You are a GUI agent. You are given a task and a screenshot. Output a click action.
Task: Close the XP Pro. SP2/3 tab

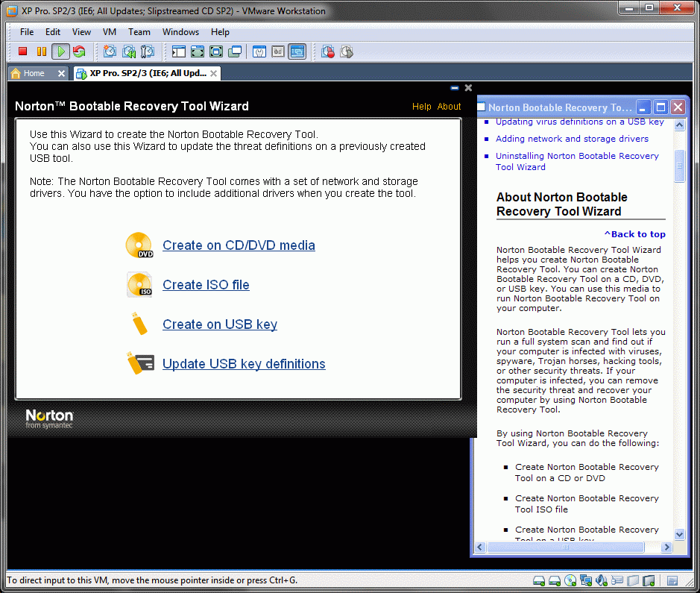[214, 73]
